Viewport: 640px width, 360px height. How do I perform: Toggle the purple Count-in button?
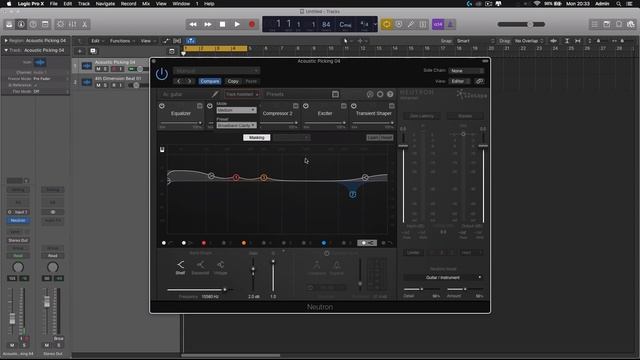pyautogui.click(x=438, y=24)
